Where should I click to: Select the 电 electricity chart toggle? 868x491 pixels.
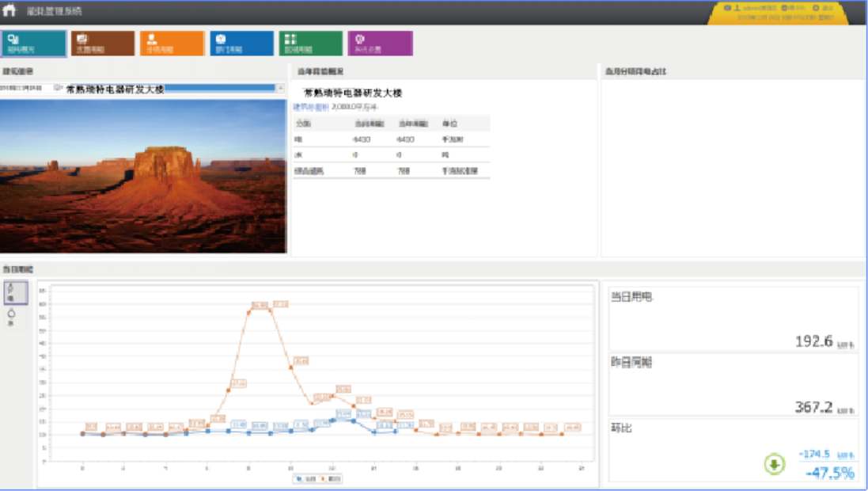tap(15, 292)
